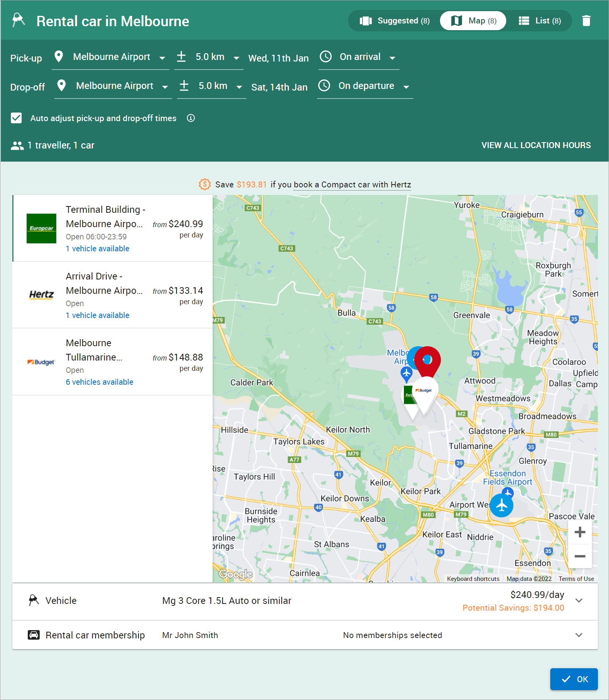Image resolution: width=609 pixels, height=700 pixels.
Task: Click the No memberships selected text
Action: [x=392, y=635]
